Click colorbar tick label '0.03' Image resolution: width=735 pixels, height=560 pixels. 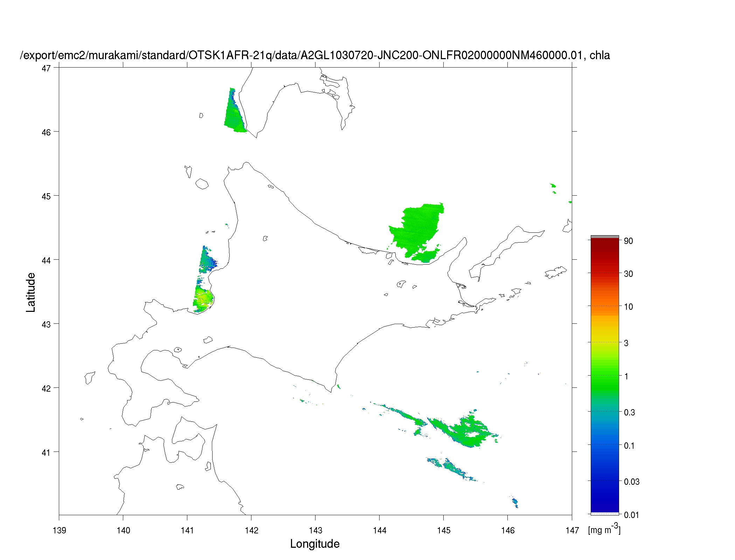tap(631, 482)
